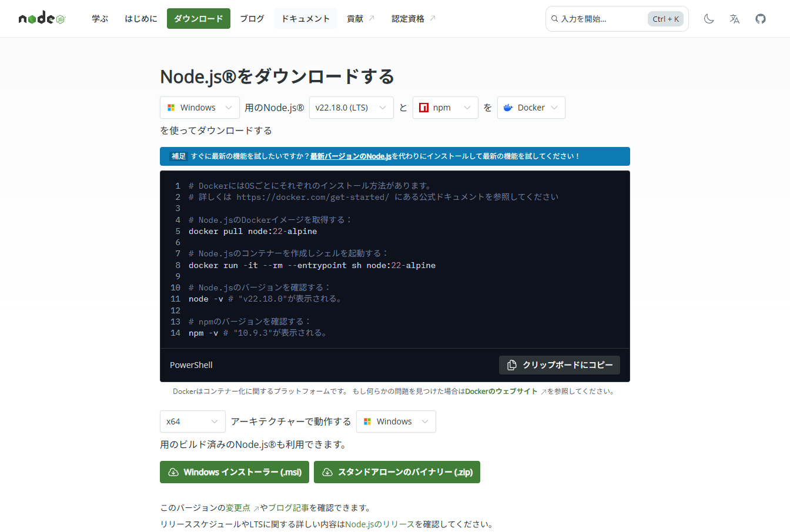The image size is (790, 532).
Task: Click the Windows logo in the OS dropdown
Action: coord(171,108)
